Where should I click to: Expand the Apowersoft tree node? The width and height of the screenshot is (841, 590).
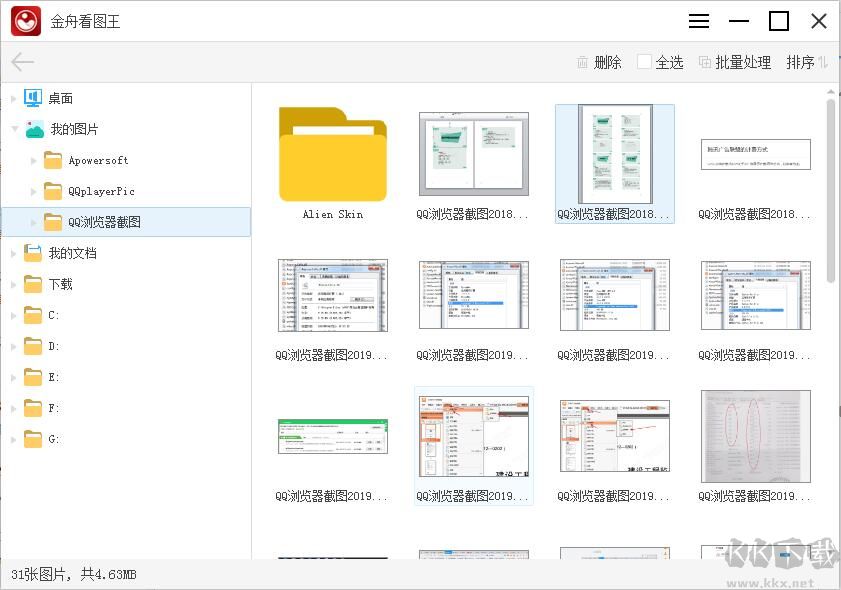pyautogui.click(x=34, y=160)
